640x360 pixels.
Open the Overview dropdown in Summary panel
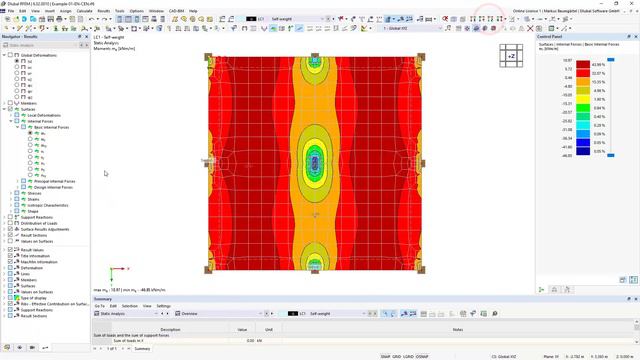click(260, 313)
